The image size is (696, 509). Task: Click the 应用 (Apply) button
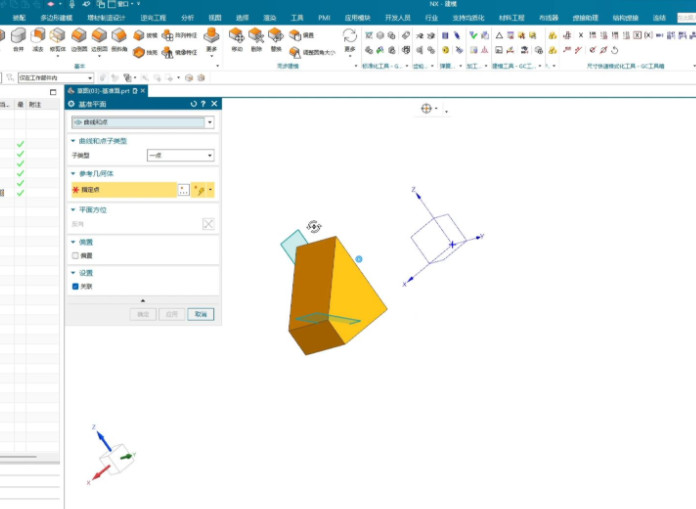click(172, 314)
